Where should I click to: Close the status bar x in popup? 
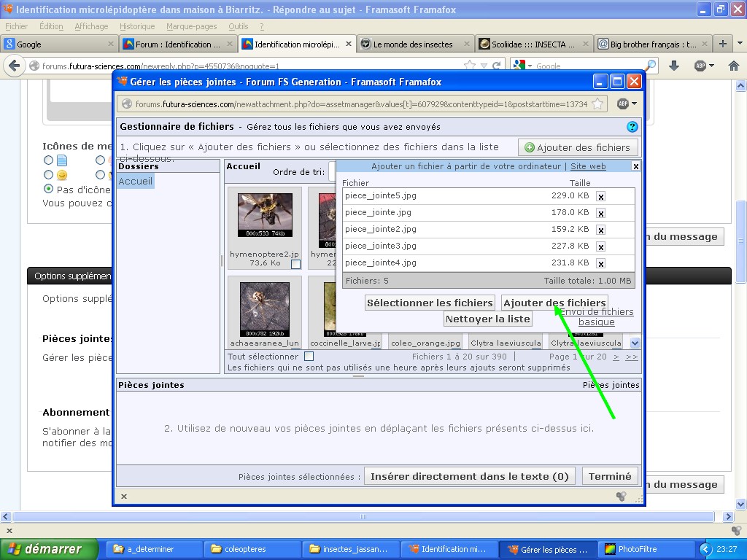[x=124, y=496]
